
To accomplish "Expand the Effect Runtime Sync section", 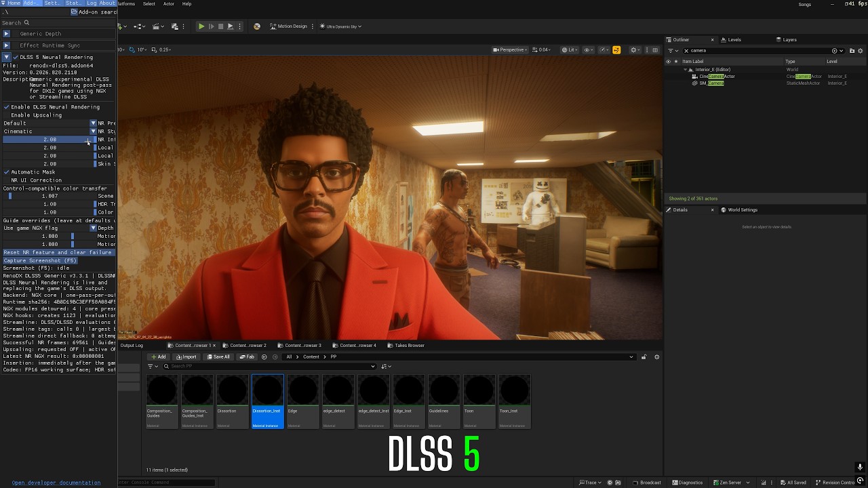I will 7,45.
